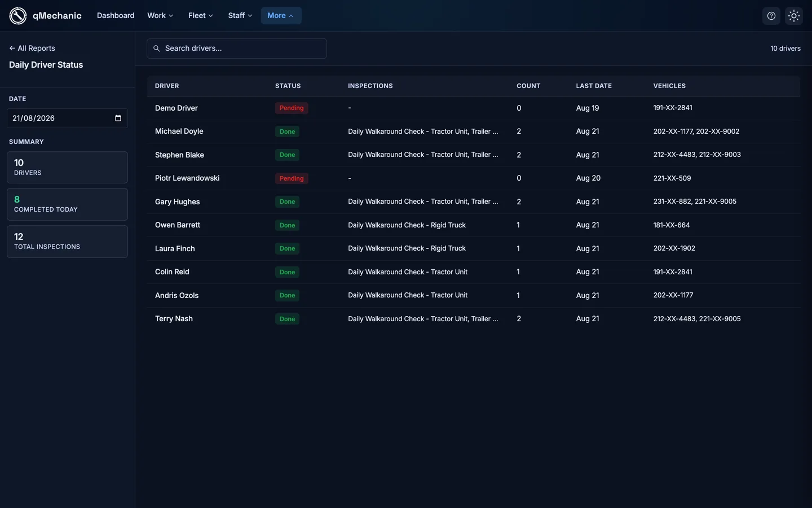This screenshot has height=508, width=812.
Task: Click Michael Doyle driver name
Action: [x=179, y=132]
